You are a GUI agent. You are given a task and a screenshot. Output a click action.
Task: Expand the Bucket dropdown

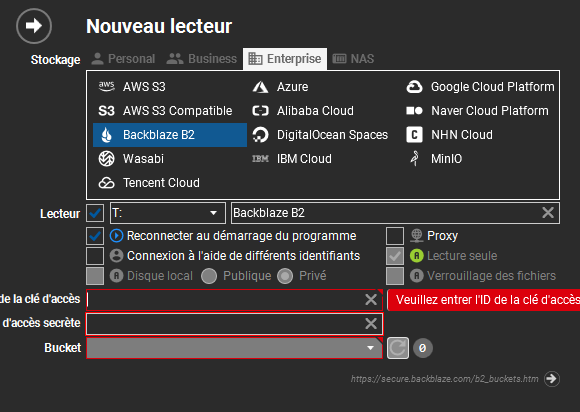(235, 348)
